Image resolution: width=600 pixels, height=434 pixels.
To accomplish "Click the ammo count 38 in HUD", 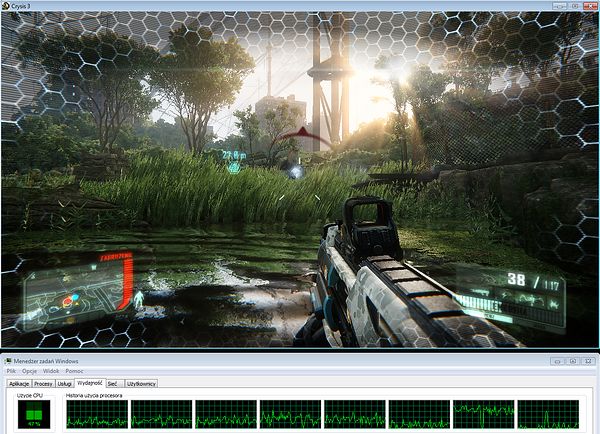I will tap(516, 280).
